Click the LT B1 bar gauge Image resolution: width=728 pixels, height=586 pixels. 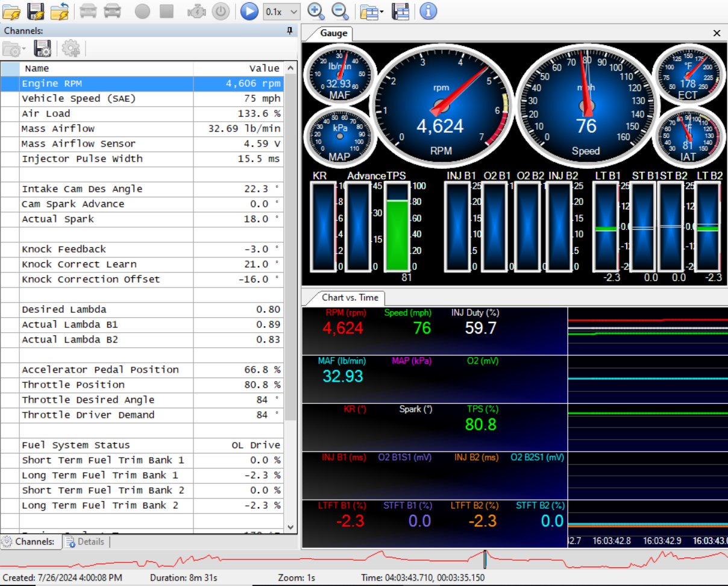point(605,227)
